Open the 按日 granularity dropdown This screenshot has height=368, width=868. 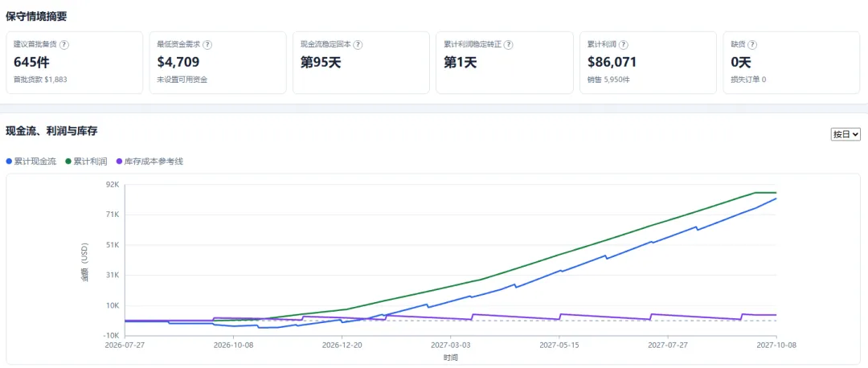(x=845, y=134)
